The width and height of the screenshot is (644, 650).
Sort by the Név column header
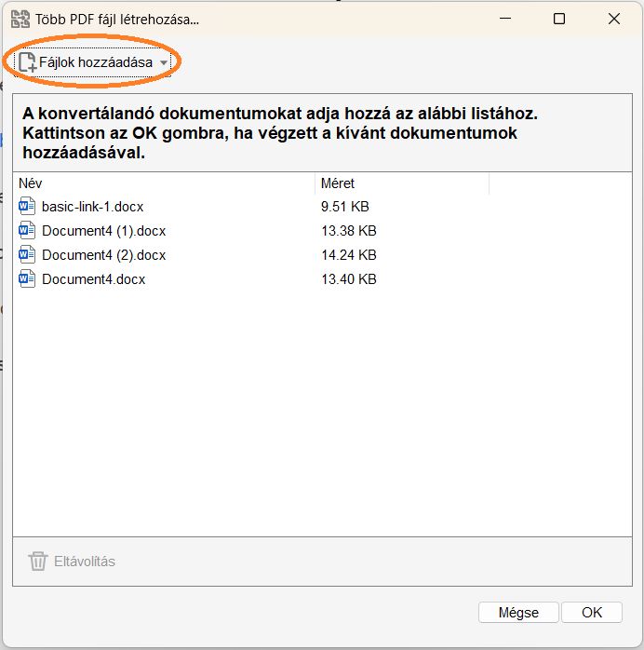(31, 183)
